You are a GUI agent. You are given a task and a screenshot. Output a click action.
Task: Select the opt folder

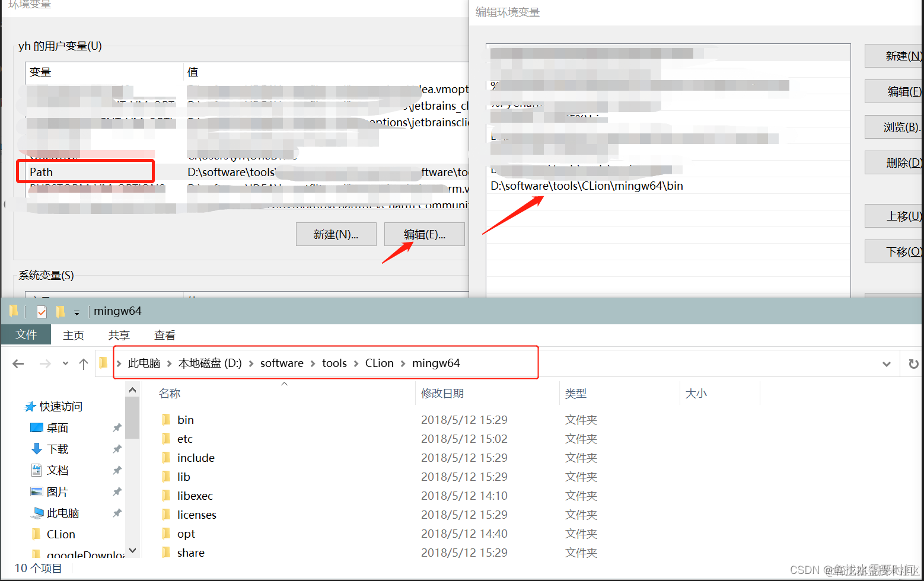(186, 534)
